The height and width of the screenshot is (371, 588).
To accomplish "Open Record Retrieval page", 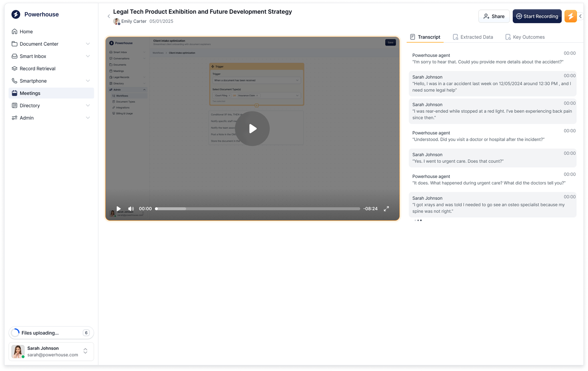I will pos(51,68).
